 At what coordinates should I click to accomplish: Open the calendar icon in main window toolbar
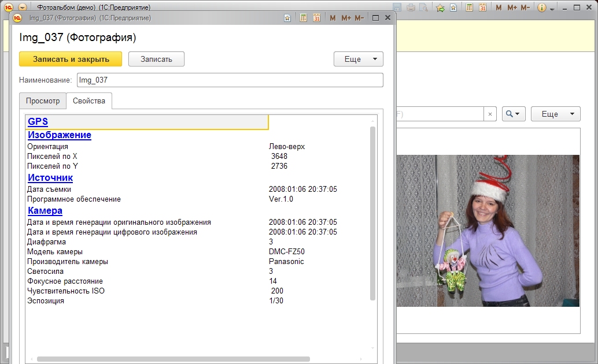(x=482, y=8)
